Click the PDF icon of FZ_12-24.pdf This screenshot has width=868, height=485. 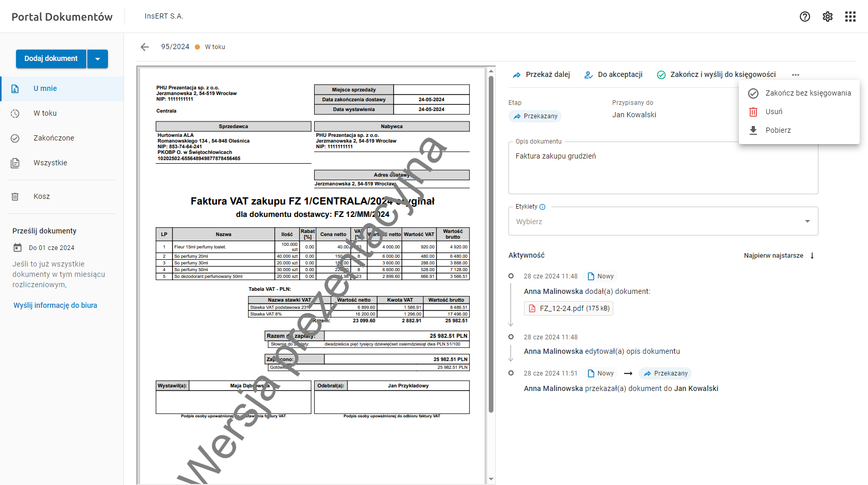tap(532, 308)
